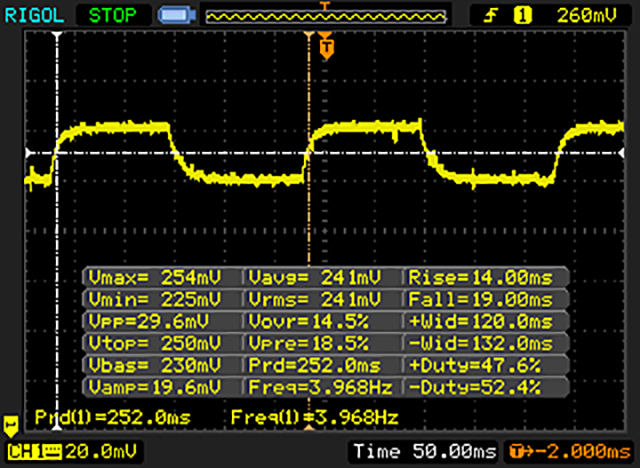Click the yellow channel 1 ground marker

tap(11, 425)
